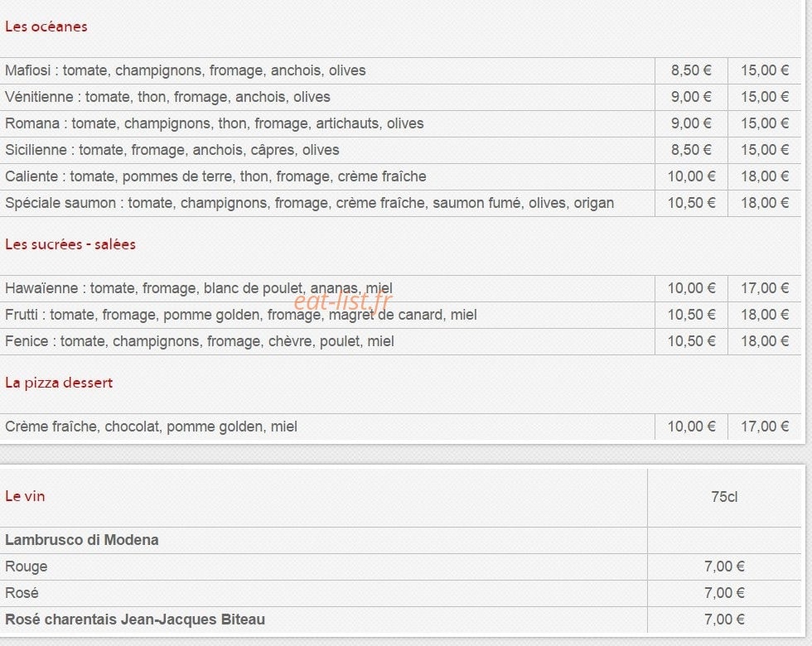
Task: Select the Fenice pizza row
Action: (x=400, y=341)
